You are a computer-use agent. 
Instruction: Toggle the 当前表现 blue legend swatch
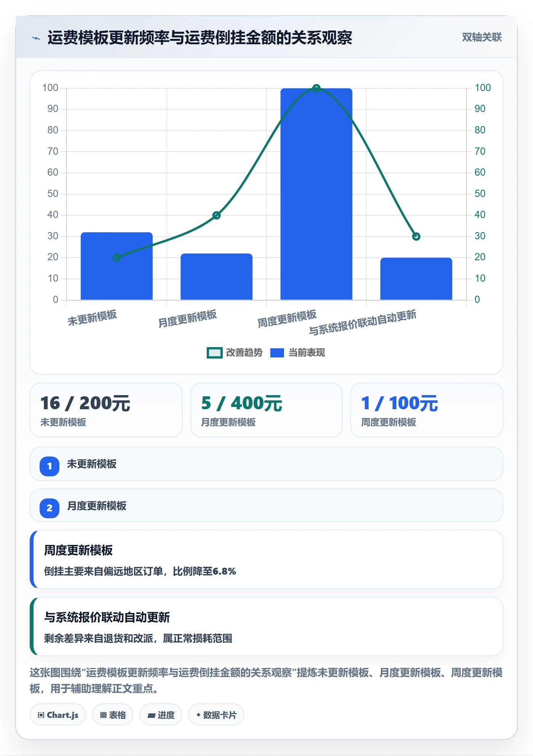pos(277,353)
